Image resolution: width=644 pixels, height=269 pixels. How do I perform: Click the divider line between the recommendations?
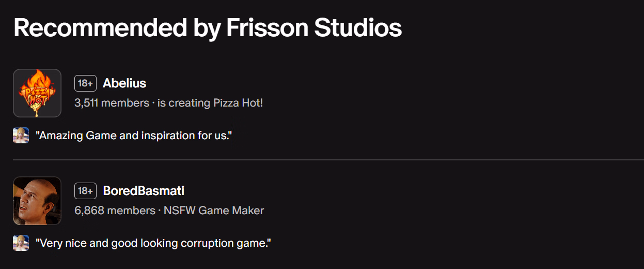(x=328, y=160)
